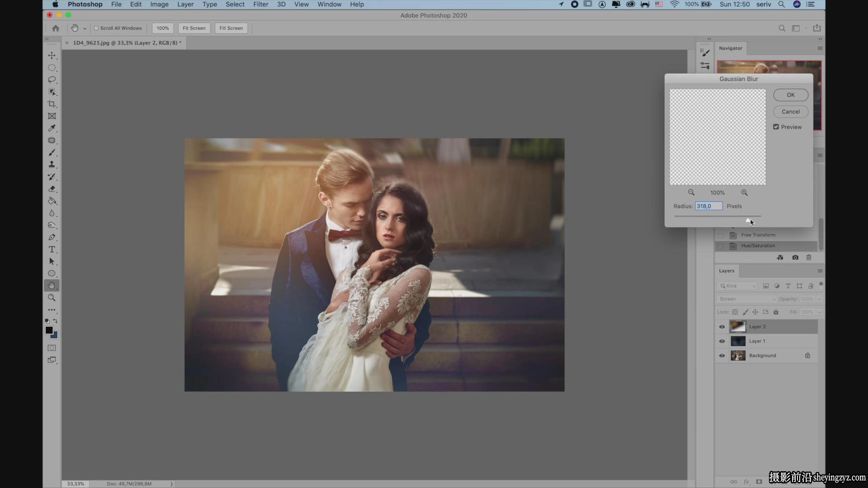Select the Hand tool in toolbar

[x=52, y=286]
